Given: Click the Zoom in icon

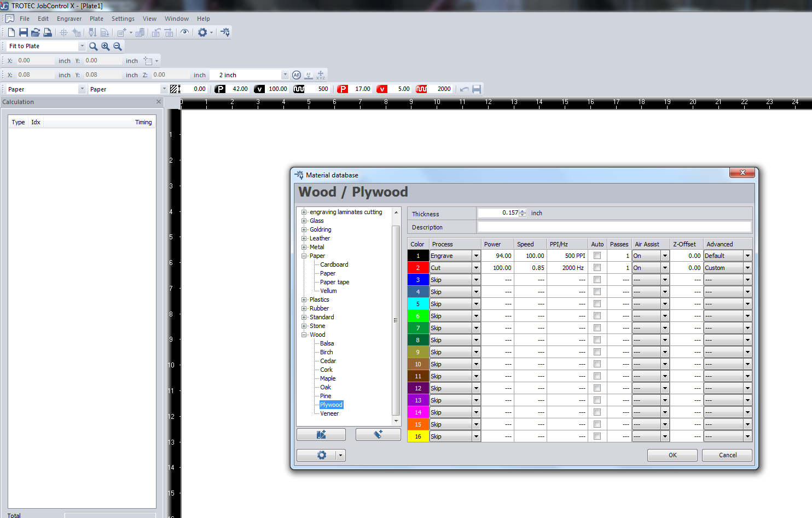Looking at the screenshot, I should 106,47.
